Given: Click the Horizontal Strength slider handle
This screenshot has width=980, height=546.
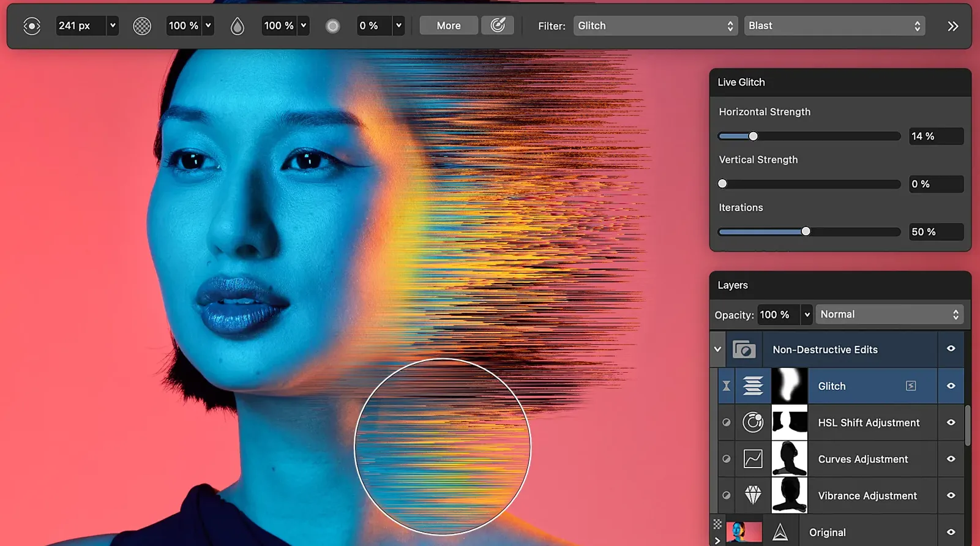Looking at the screenshot, I should click(754, 136).
